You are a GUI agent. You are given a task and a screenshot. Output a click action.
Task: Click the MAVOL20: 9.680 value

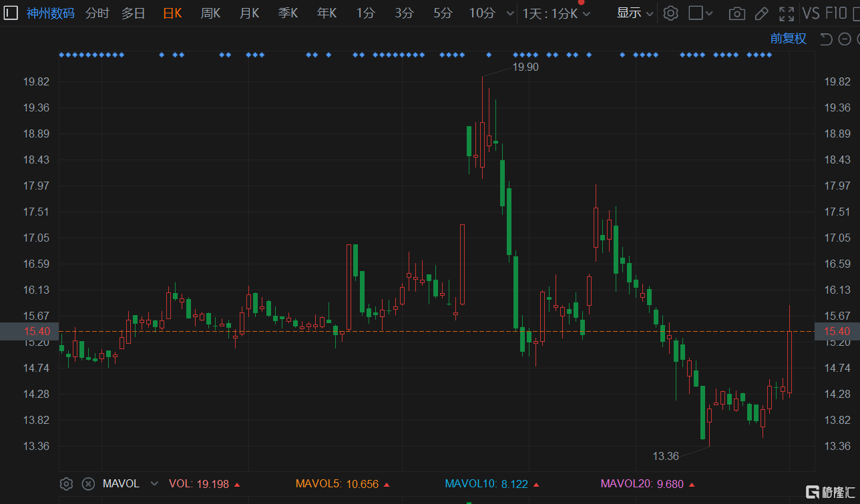pos(648,484)
